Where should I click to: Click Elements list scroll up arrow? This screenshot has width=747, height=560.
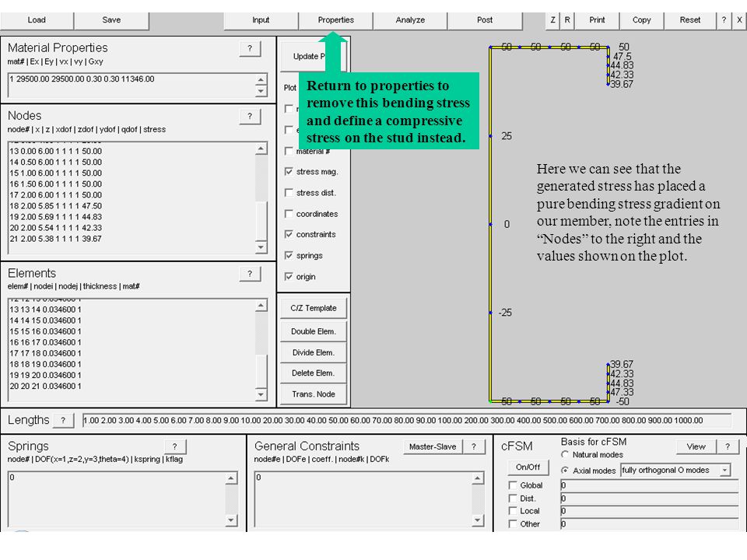[x=261, y=306]
